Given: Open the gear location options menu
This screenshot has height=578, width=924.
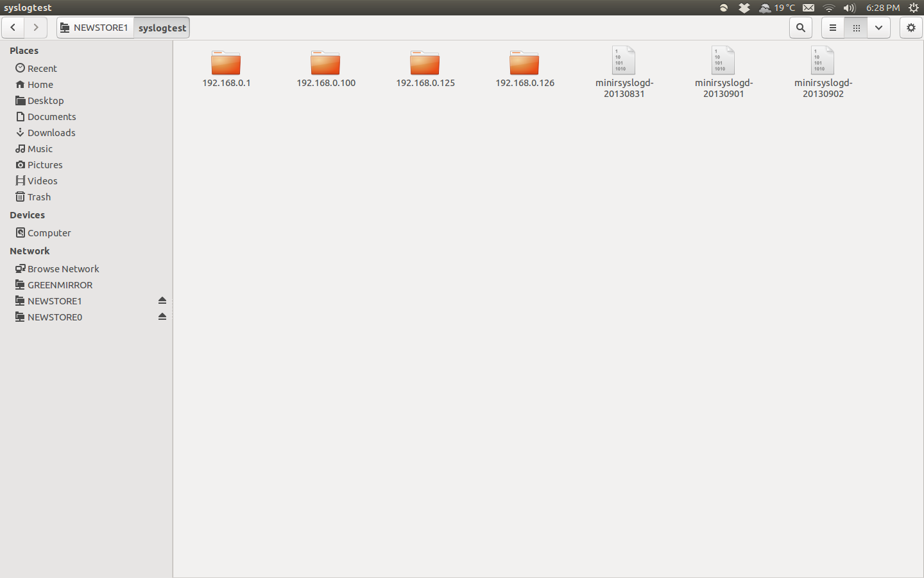Looking at the screenshot, I should [911, 28].
